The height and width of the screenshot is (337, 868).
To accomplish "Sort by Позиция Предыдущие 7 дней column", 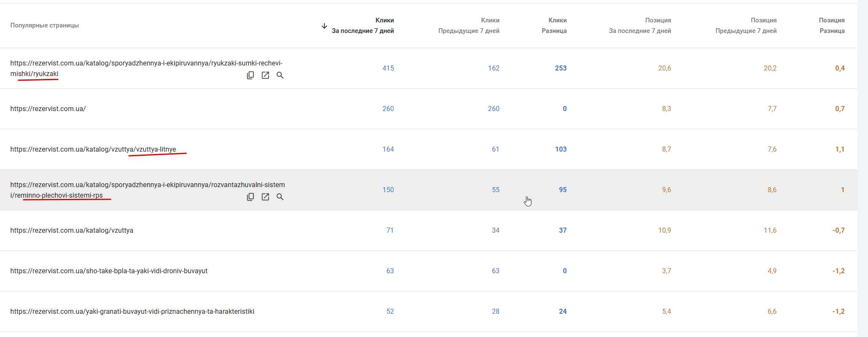I will coord(746,25).
